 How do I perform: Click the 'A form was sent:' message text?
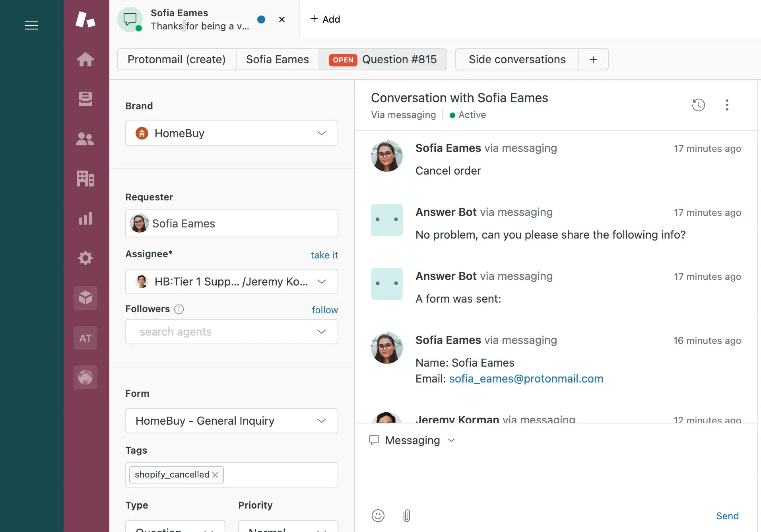click(x=458, y=299)
